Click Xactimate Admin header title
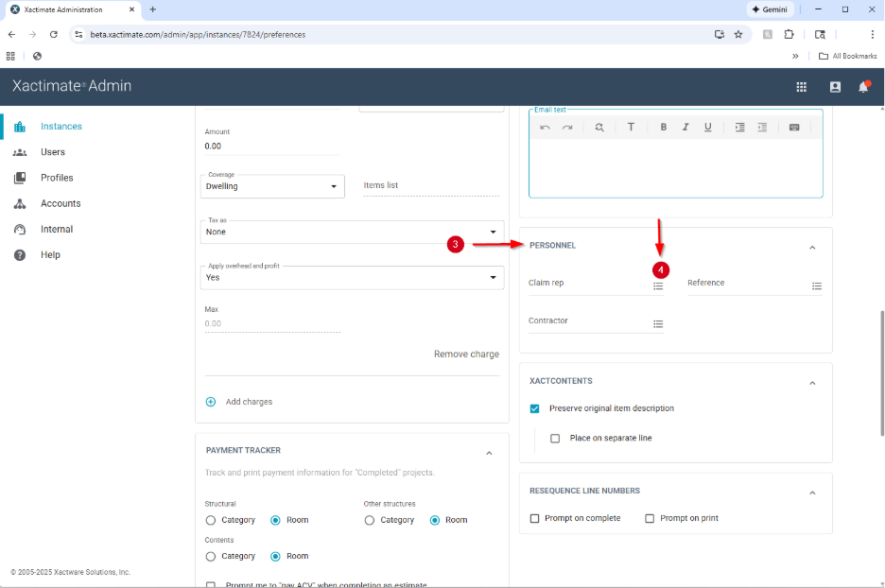 pos(72,86)
